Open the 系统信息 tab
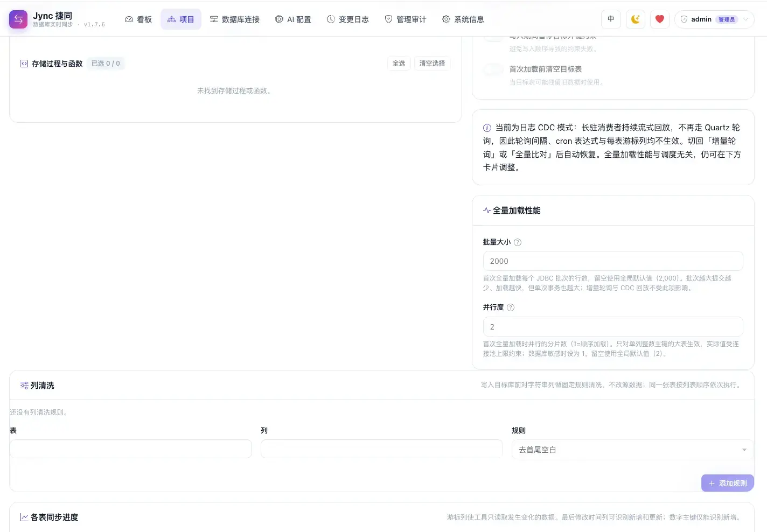The width and height of the screenshot is (767, 532). click(463, 19)
